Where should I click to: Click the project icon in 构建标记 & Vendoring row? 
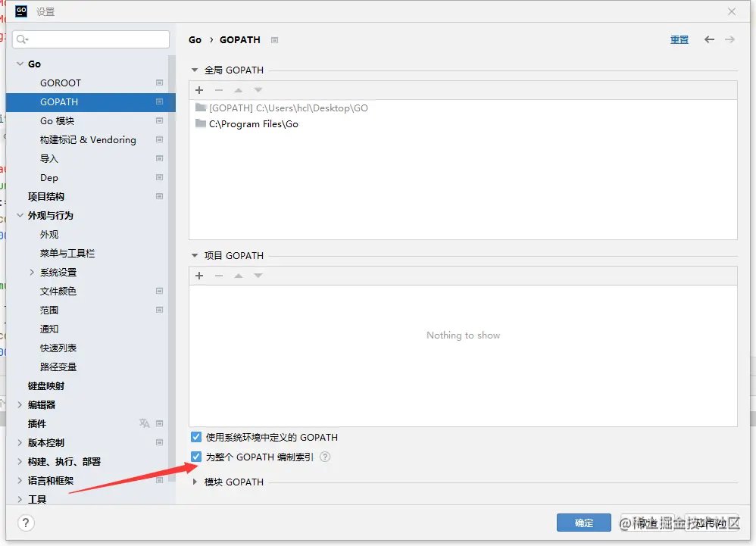point(159,140)
